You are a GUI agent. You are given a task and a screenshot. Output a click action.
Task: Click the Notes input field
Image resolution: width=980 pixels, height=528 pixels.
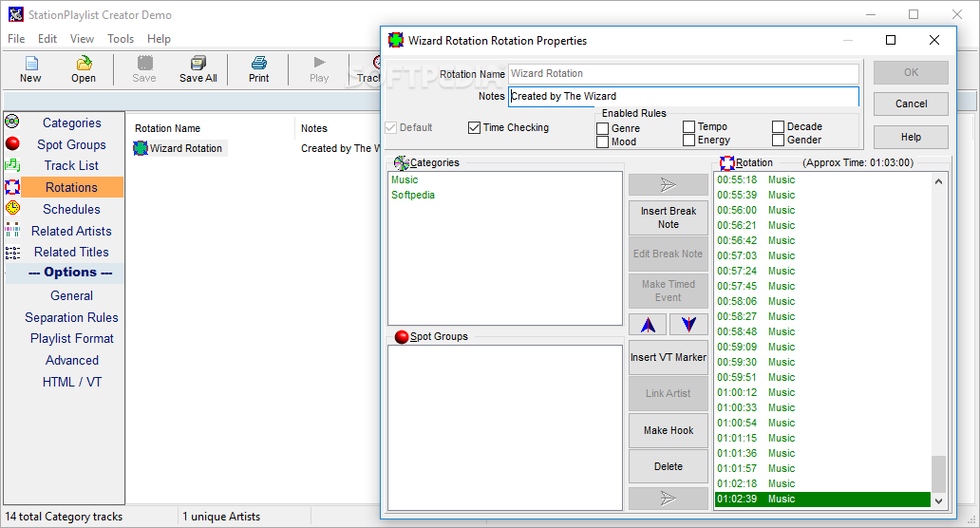(x=683, y=96)
